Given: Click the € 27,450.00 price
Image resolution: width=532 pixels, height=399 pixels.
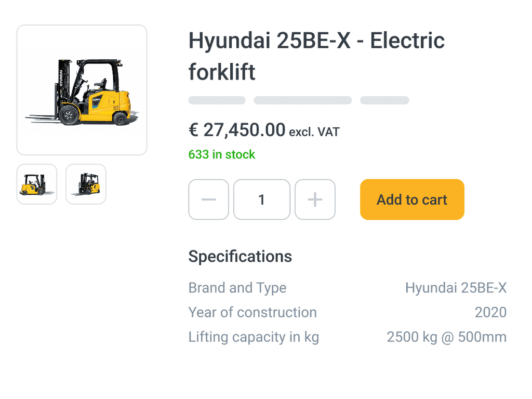Looking at the screenshot, I should pos(237,130).
